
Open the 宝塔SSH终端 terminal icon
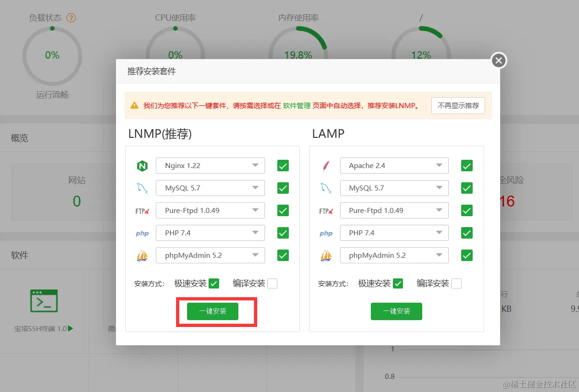(x=44, y=301)
